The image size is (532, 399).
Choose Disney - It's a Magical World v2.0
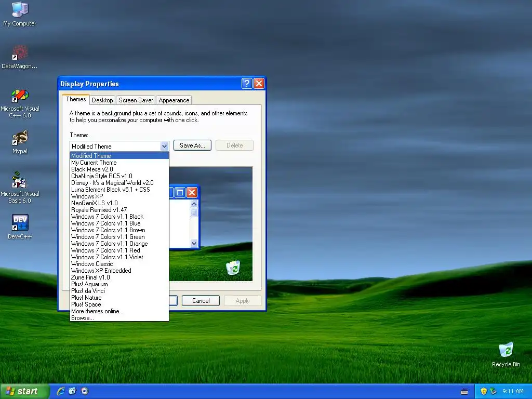coord(119,183)
